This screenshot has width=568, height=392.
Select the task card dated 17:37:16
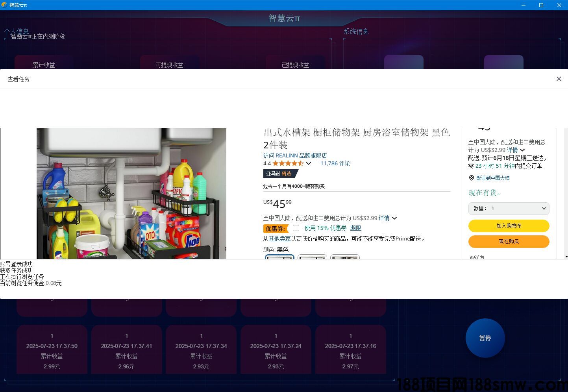point(351,349)
